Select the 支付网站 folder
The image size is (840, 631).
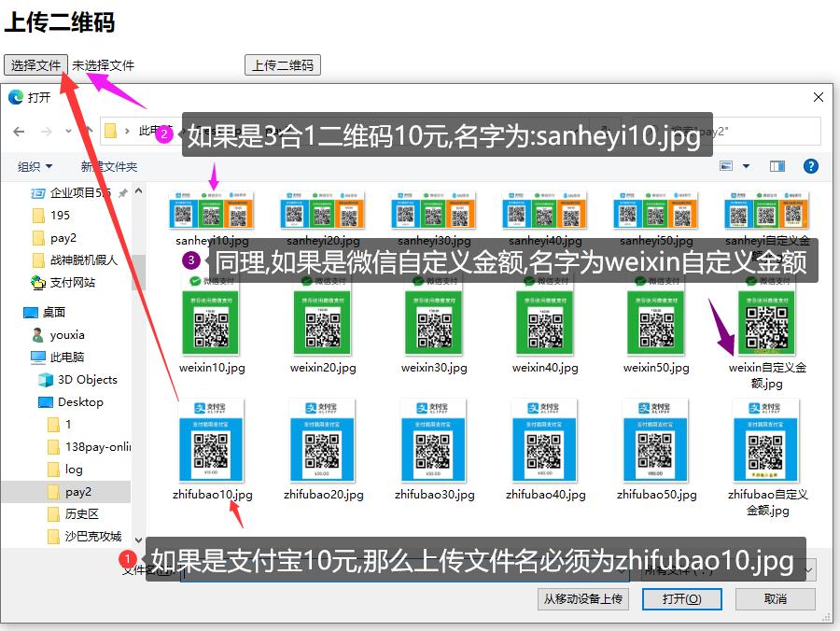coord(63,282)
